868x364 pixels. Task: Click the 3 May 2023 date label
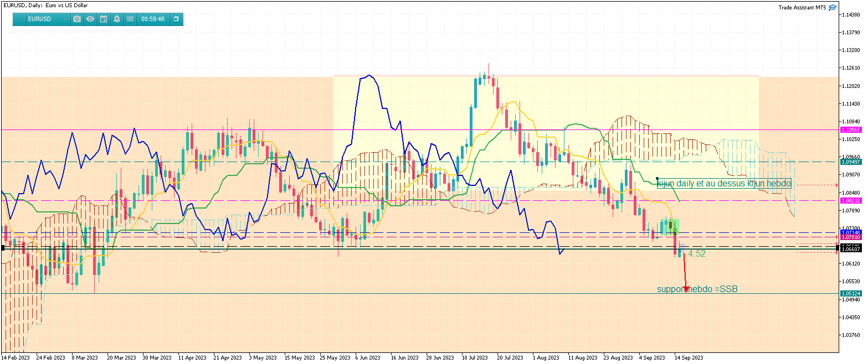(262, 358)
